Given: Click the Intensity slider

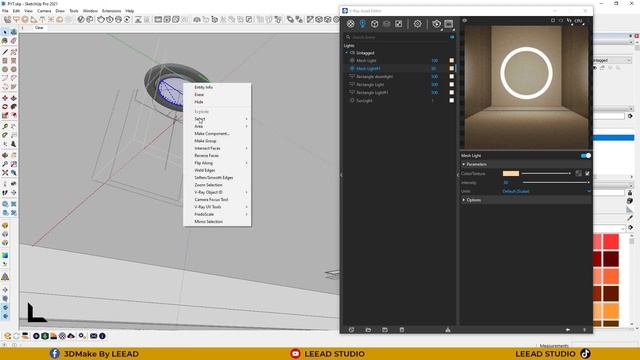Looking at the screenshot, I should [556, 182].
